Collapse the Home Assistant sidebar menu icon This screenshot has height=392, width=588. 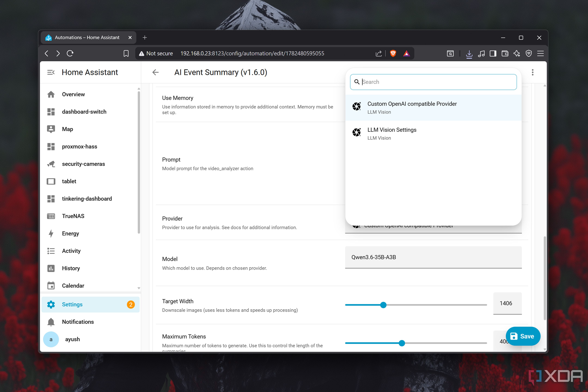pos(51,72)
